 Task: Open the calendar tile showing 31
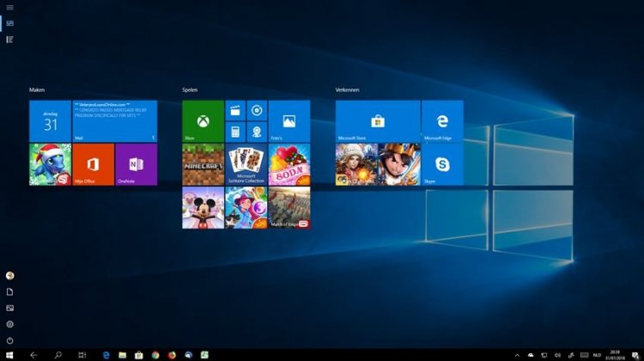point(50,121)
